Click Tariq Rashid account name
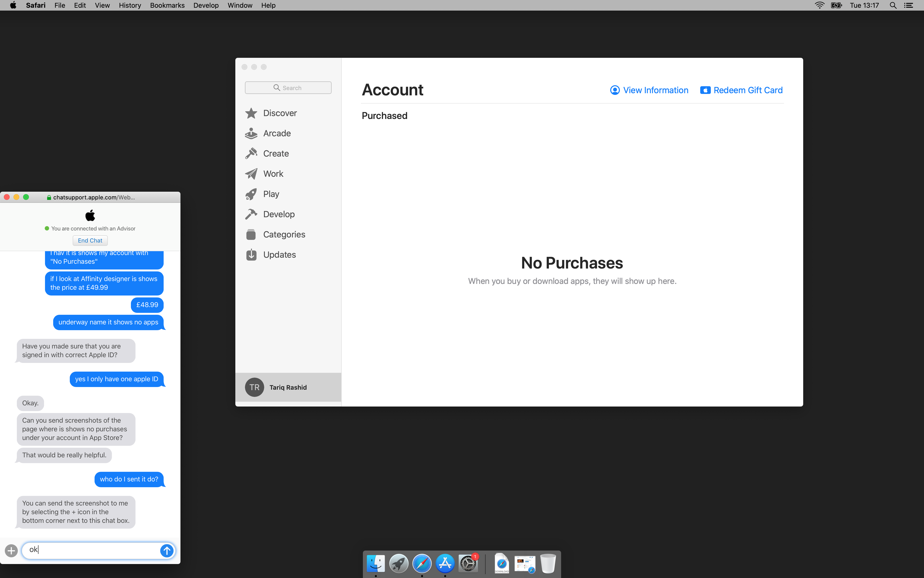This screenshot has width=924, height=578. click(x=288, y=387)
